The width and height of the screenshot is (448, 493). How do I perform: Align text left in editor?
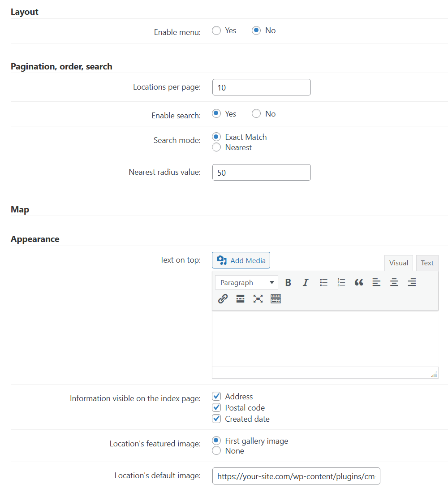376,282
